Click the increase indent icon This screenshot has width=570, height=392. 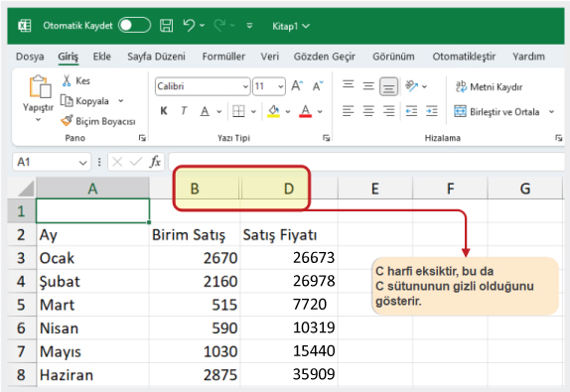pyautogui.click(x=432, y=111)
